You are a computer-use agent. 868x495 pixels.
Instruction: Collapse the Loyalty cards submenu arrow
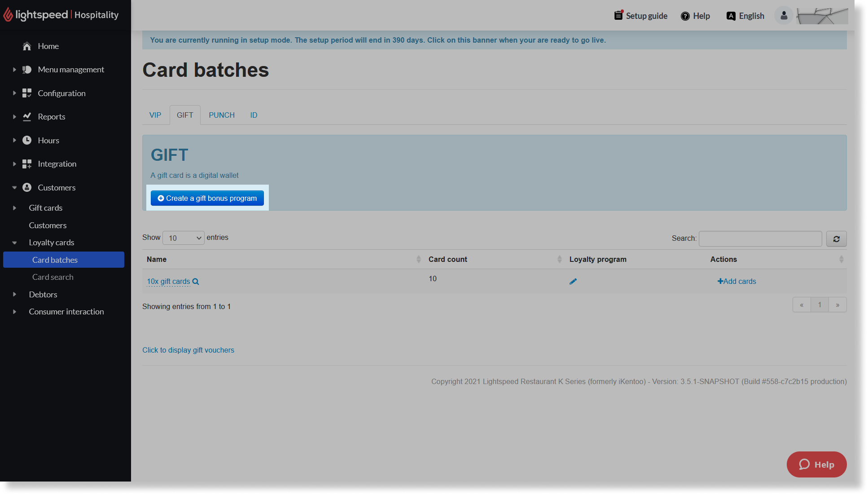tap(14, 243)
